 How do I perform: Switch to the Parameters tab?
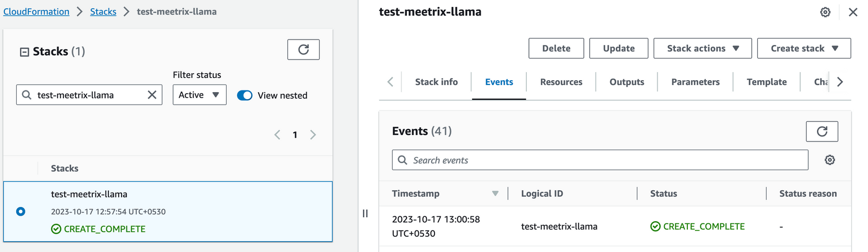coord(695,82)
